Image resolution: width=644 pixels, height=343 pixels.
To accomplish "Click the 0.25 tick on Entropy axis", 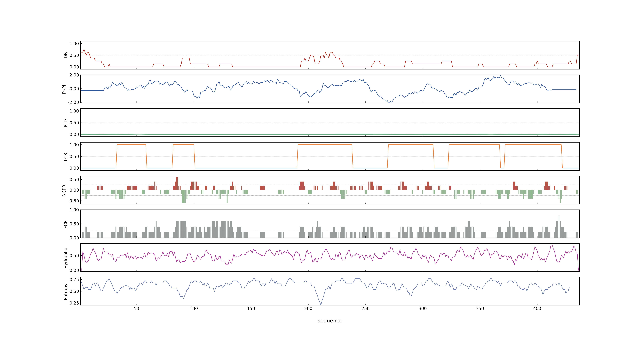I will click(74, 303).
